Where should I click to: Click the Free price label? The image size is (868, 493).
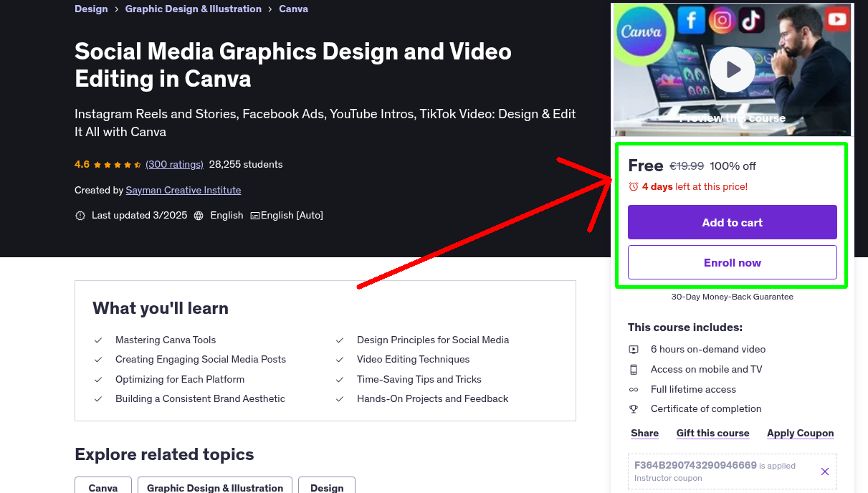646,166
